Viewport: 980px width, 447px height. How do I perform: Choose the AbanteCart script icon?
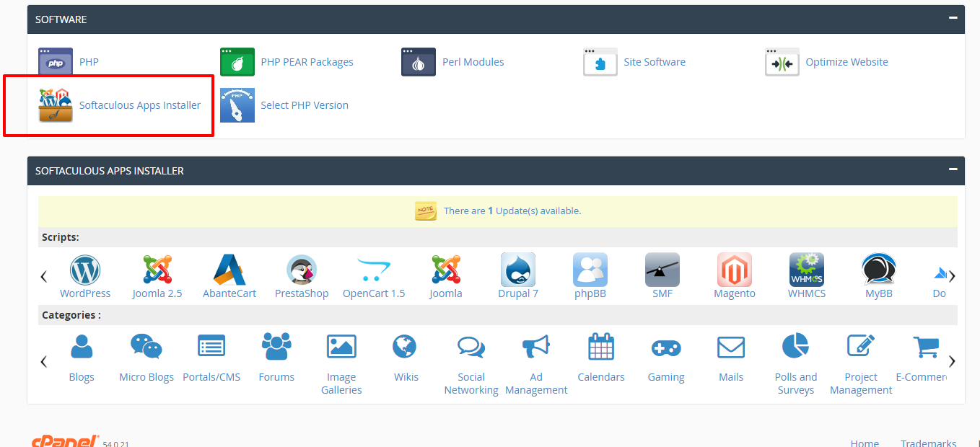tap(229, 270)
